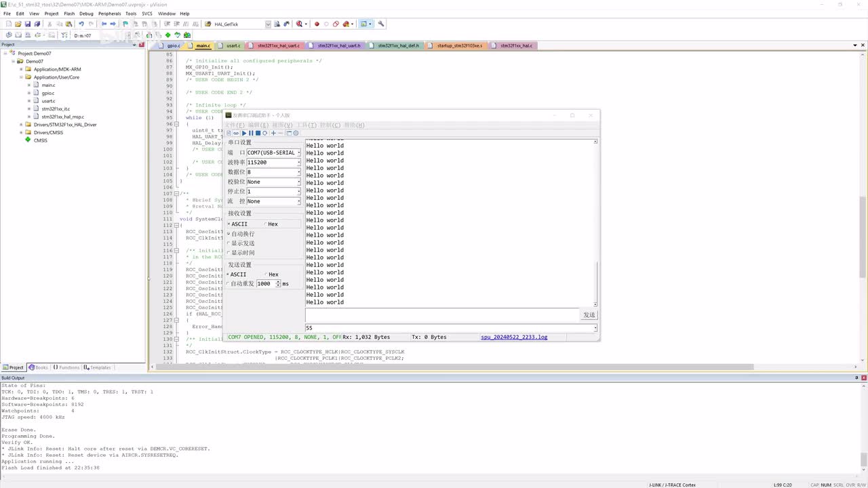Click the Open file icon in µVision toolbar
The height and width of the screenshot is (488, 868).
18,24
